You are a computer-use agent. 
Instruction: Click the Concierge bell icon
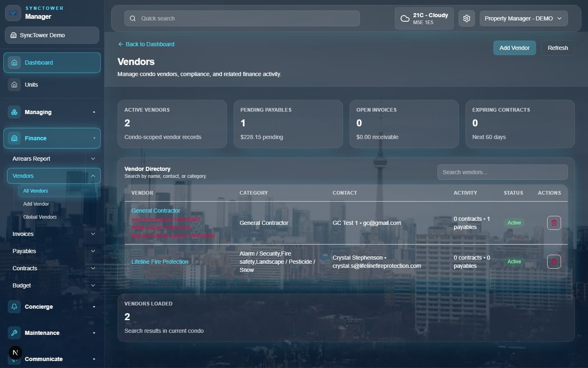(14, 307)
